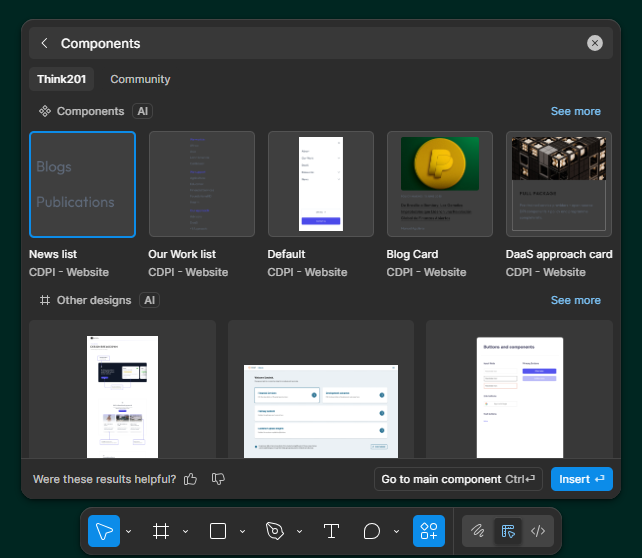The height and width of the screenshot is (558, 642).
Task: Select the Blog Card component thumbnail
Action: (x=439, y=184)
